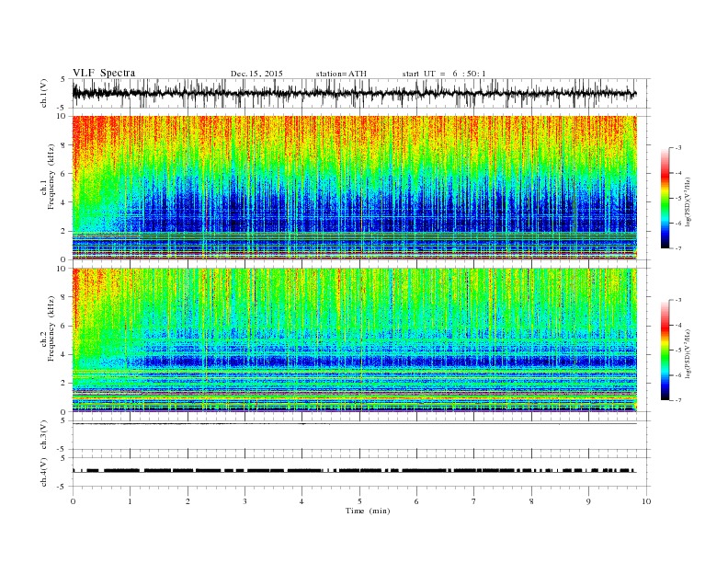Click inside the ch.1 frequency spectrogram
This screenshot has height=563, width=728.
click(x=354, y=188)
